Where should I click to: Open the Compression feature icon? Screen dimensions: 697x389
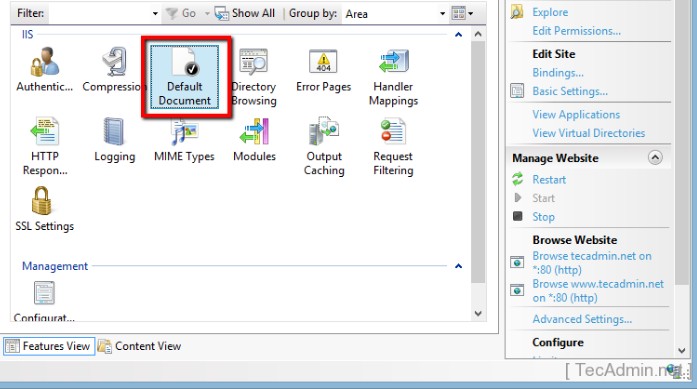(x=115, y=62)
